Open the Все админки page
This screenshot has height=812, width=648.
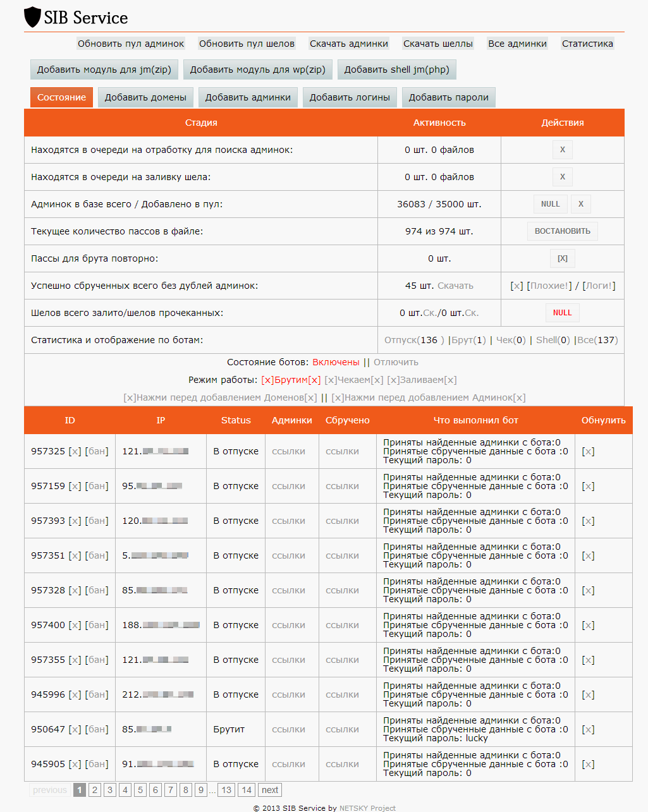[x=517, y=44]
